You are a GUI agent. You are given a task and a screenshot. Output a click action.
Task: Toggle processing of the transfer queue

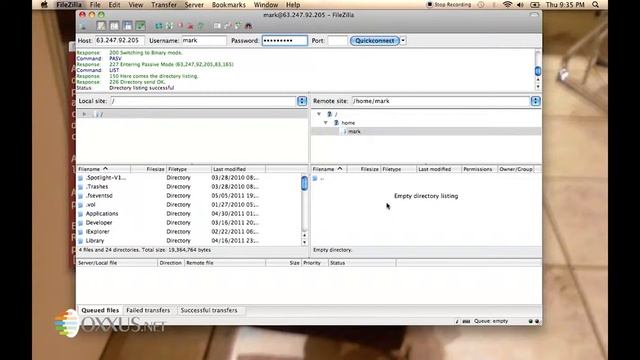tap(169, 26)
